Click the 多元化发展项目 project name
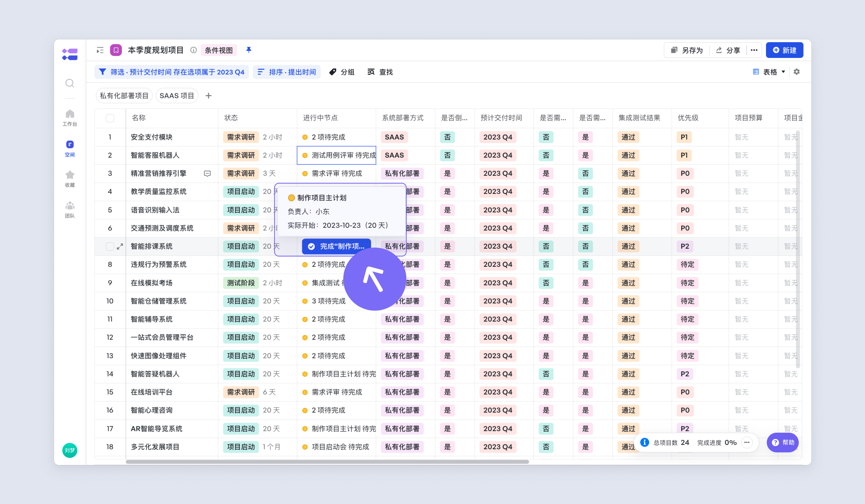The height and width of the screenshot is (504, 865). tap(155, 447)
